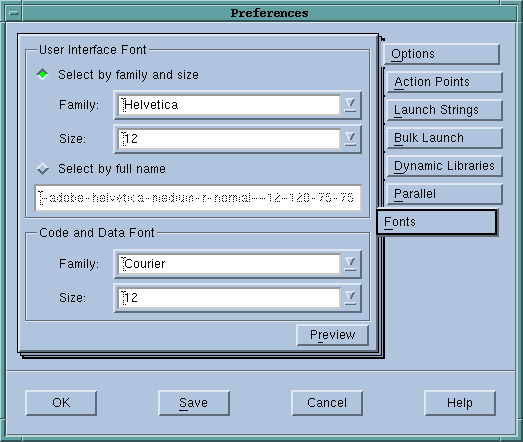Open the window menu button in title bar

point(14,13)
